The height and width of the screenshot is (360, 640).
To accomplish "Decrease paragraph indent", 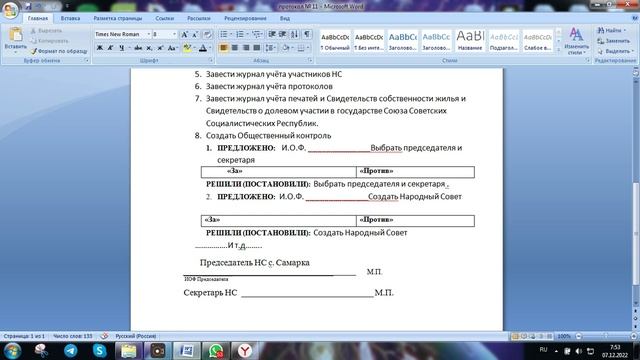I will coord(272,34).
